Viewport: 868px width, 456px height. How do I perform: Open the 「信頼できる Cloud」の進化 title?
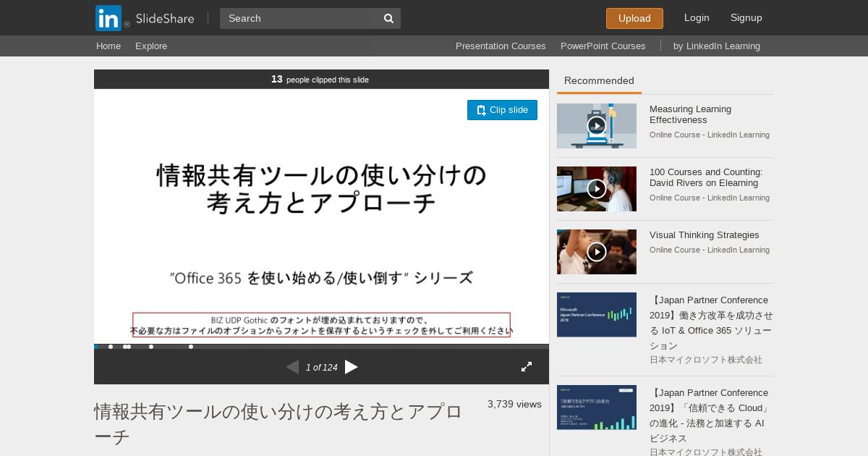pos(710,415)
